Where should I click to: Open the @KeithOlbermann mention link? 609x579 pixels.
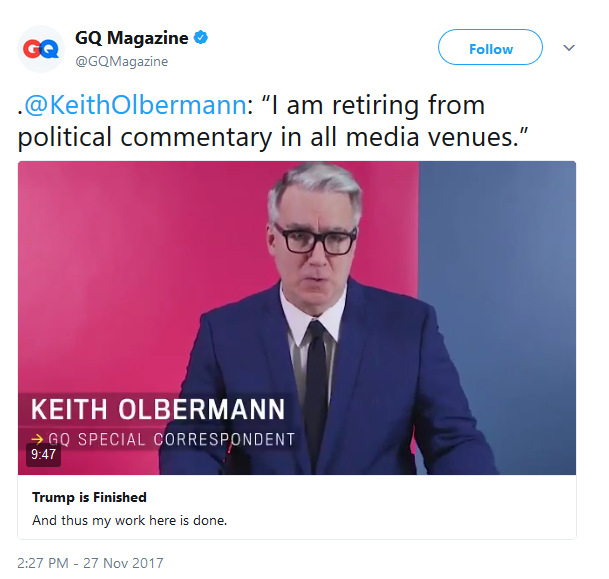(x=135, y=105)
